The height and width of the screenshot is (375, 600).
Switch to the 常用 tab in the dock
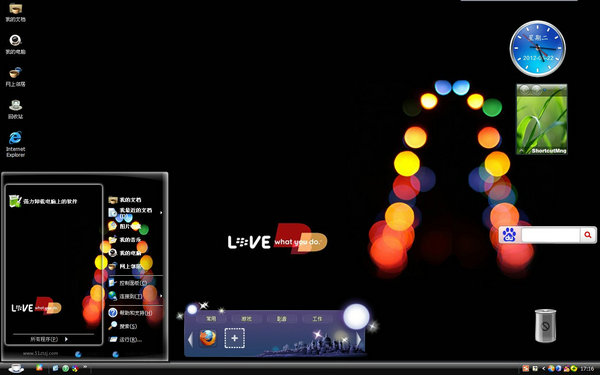point(211,318)
